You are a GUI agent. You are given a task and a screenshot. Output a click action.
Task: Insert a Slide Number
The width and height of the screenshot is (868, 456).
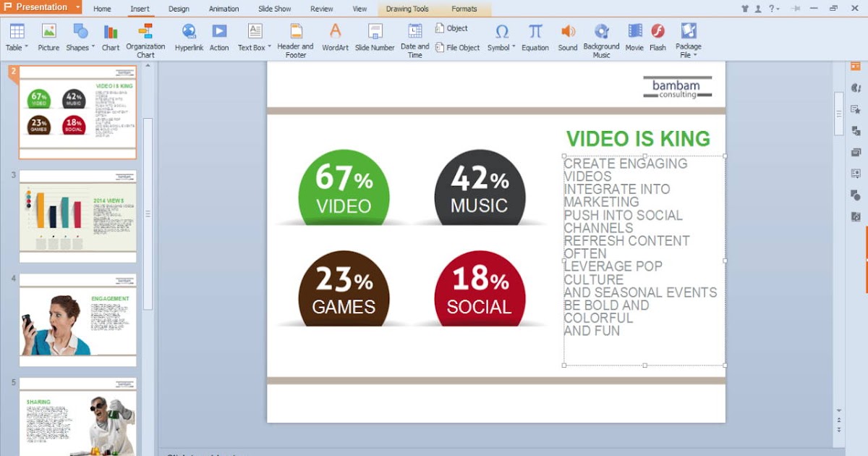click(375, 38)
